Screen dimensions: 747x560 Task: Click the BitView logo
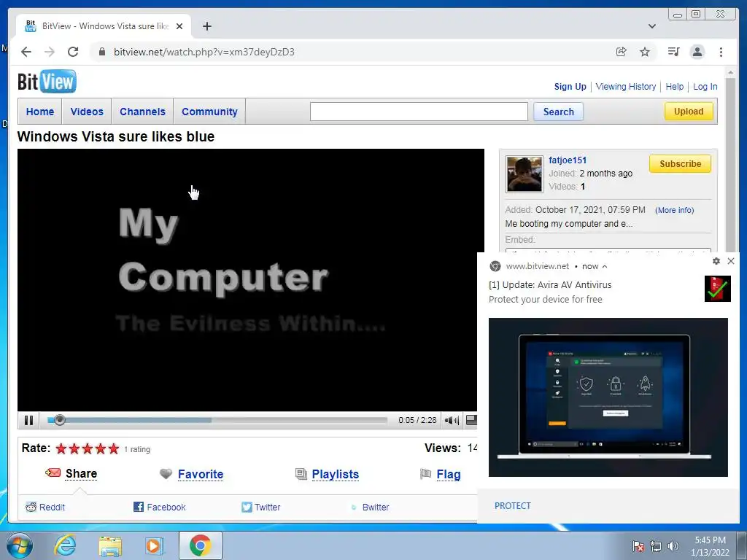tap(47, 82)
